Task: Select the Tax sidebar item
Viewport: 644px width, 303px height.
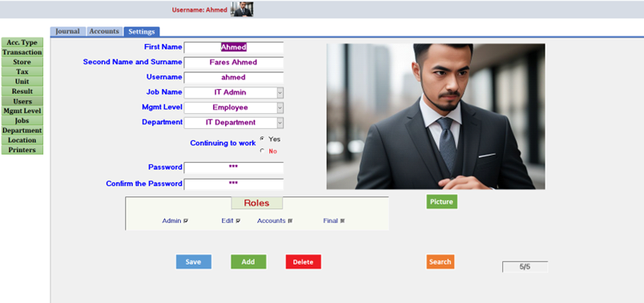Action: tap(22, 72)
